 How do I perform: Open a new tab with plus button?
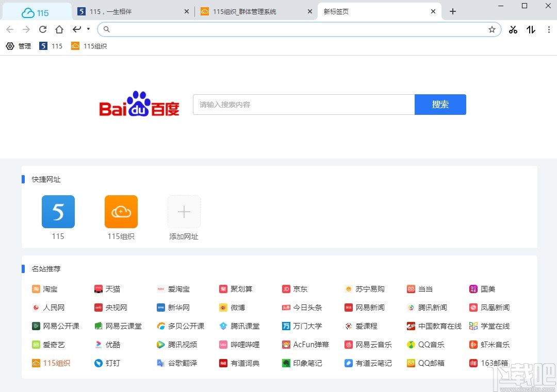coord(453,11)
